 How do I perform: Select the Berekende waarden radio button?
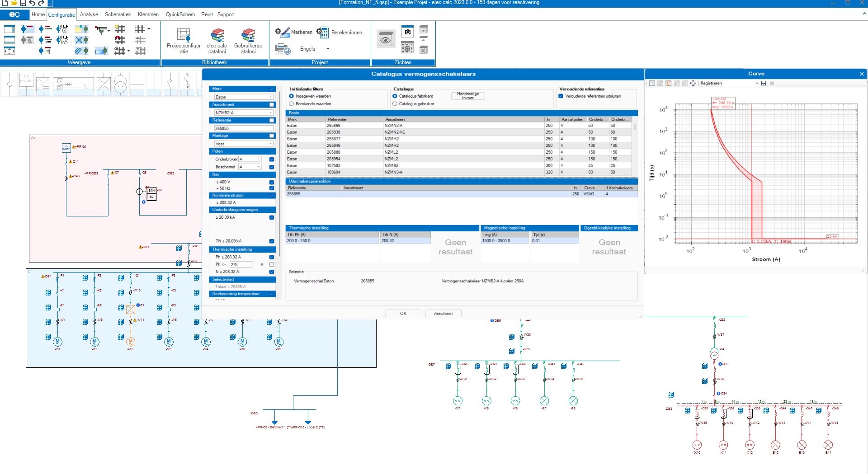pos(292,104)
